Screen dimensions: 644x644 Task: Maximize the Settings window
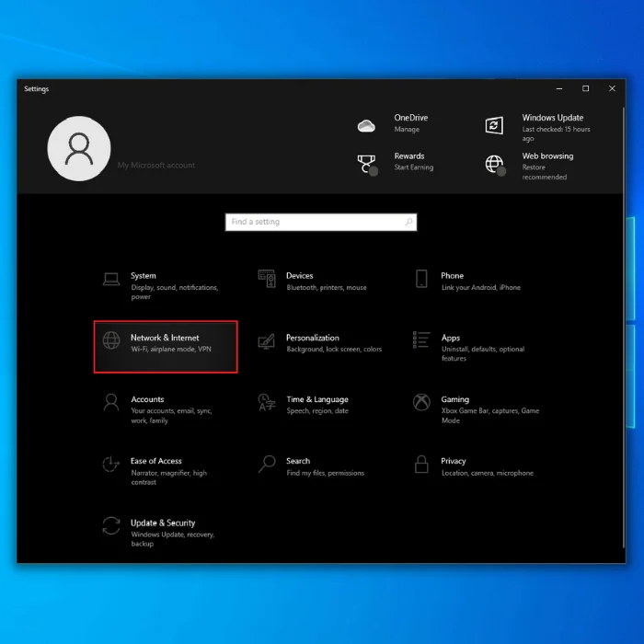[586, 88]
